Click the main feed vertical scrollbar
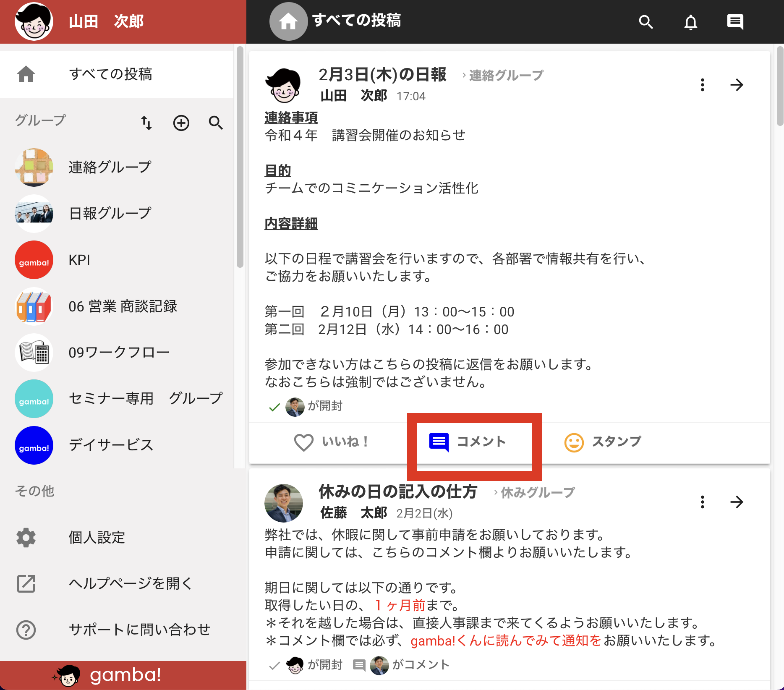The image size is (784, 690). (x=780, y=86)
